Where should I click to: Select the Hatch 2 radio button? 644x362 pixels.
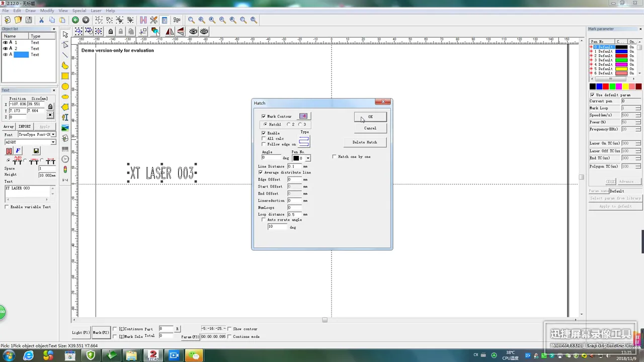(289, 124)
